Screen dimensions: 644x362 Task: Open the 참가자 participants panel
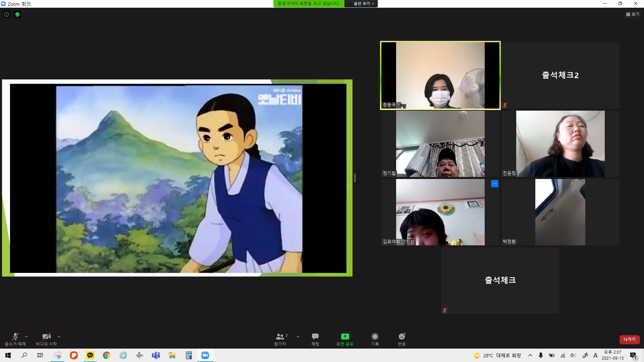tap(281, 339)
